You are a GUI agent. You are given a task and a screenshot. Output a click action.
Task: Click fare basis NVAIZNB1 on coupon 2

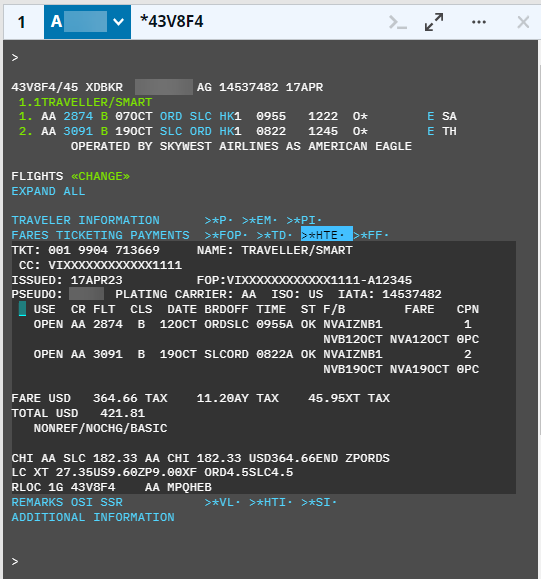[353, 354]
